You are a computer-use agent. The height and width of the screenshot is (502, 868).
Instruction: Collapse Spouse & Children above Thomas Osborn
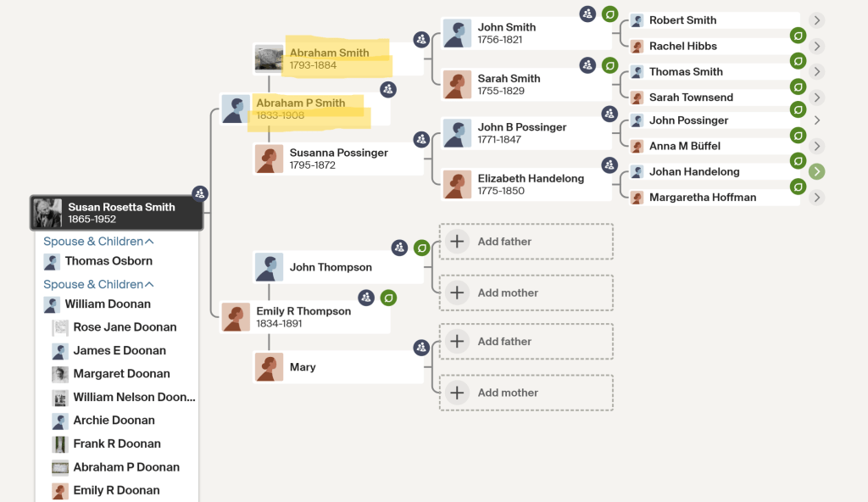click(93, 241)
